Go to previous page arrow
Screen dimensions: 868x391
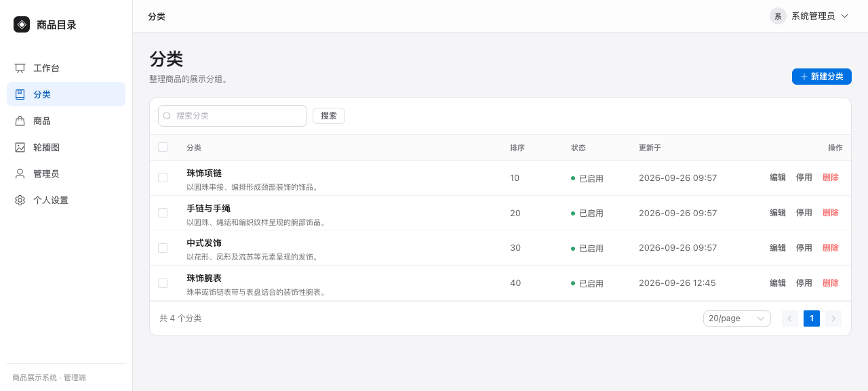click(790, 318)
